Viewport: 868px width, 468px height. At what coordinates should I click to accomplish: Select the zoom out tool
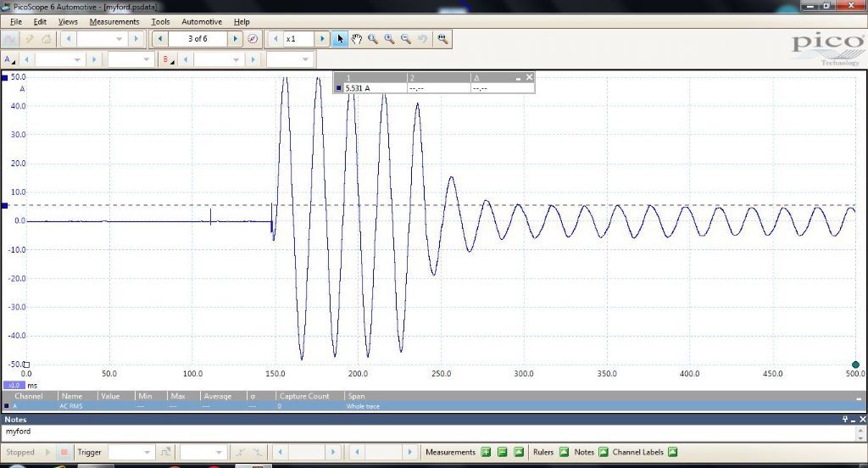[406, 39]
